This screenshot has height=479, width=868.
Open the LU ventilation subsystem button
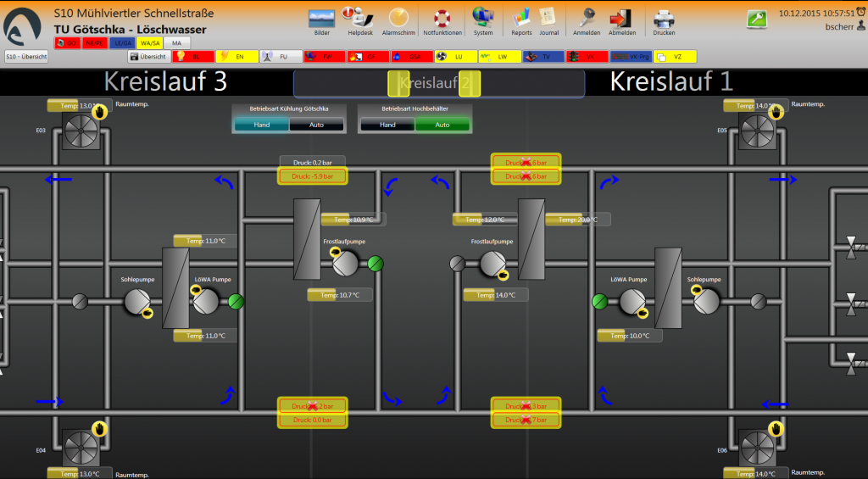click(x=456, y=57)
